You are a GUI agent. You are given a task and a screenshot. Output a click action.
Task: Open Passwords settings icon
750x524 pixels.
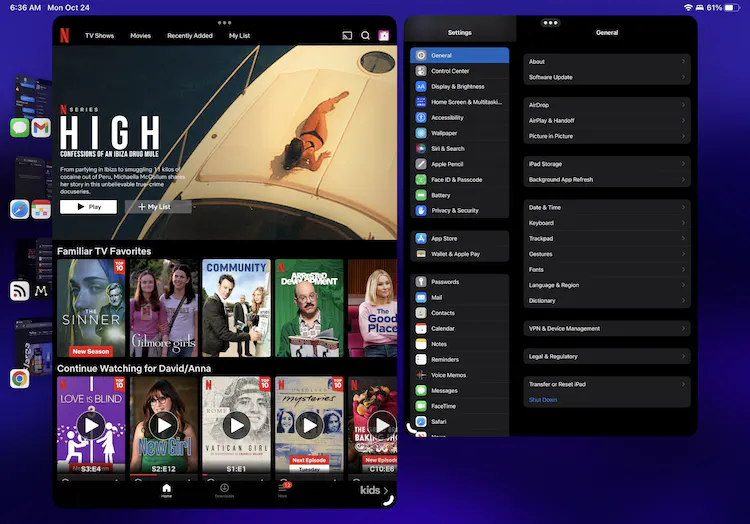(421, 282)
